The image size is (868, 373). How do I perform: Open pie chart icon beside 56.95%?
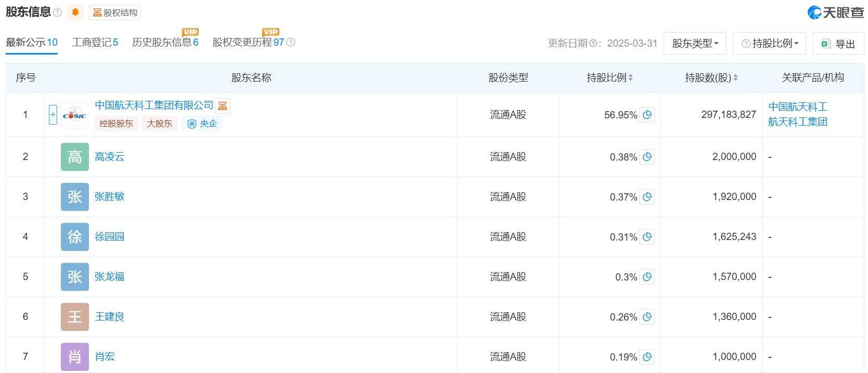point(647,115)
